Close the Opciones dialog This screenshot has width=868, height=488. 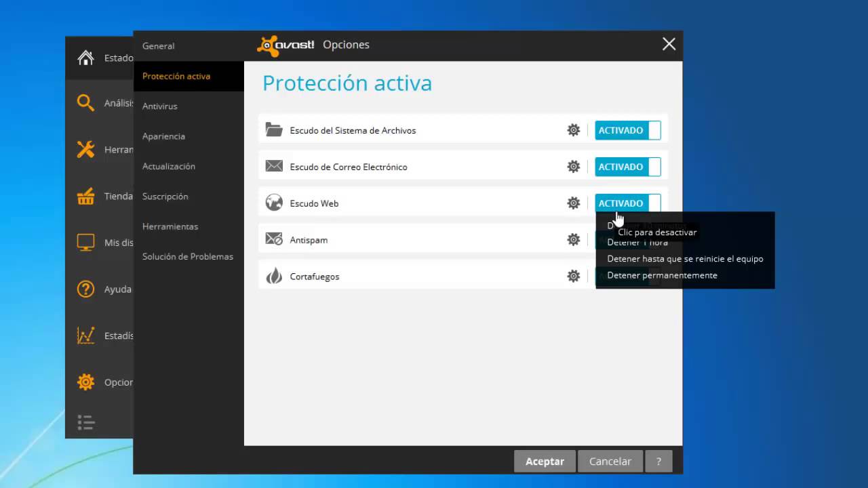click(x=669, y=44)
